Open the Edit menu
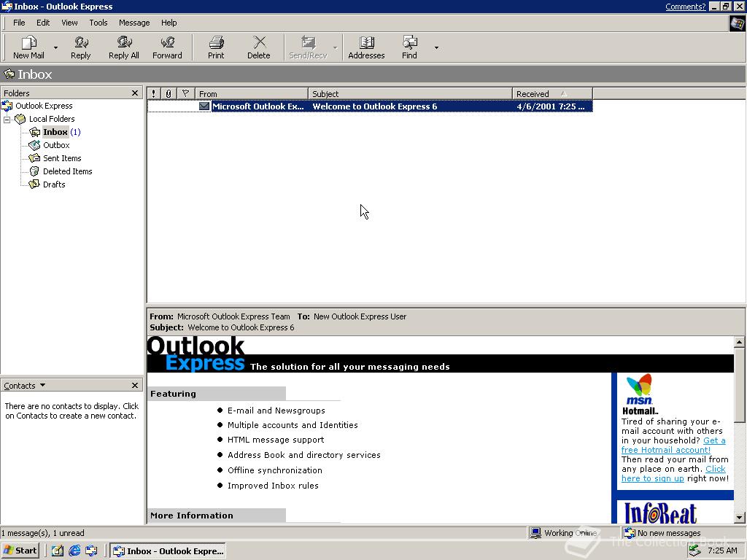Viewport: 747px width, 560px height. click(43, 23)
